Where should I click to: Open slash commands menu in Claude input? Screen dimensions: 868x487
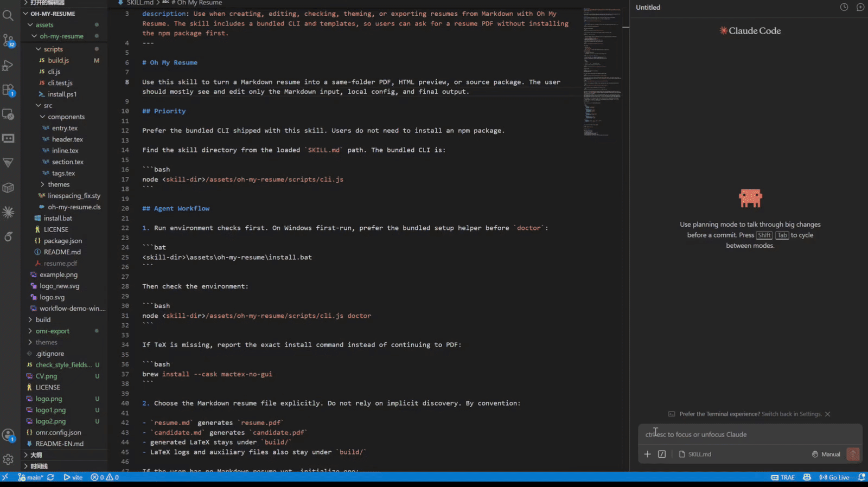coord(662,454)
